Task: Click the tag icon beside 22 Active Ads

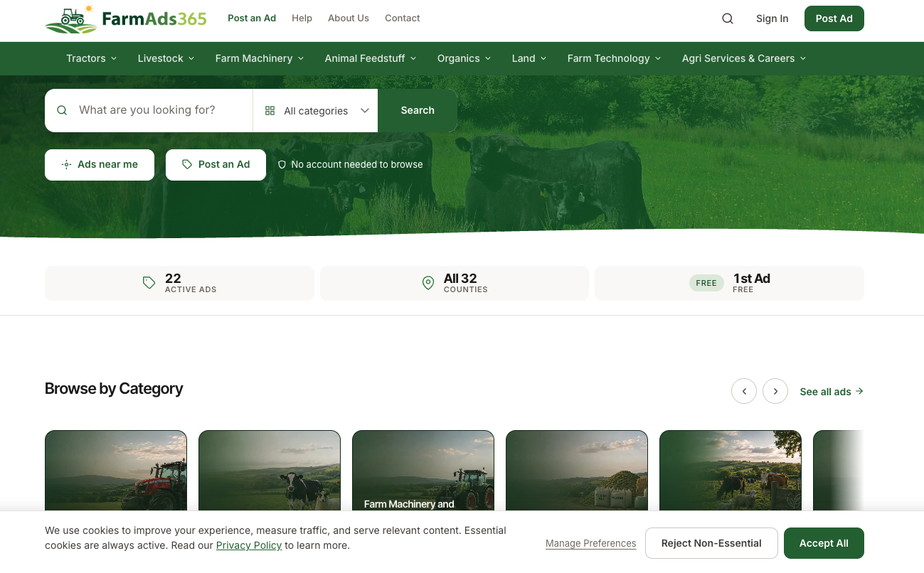Action: [x=149, y=283]
